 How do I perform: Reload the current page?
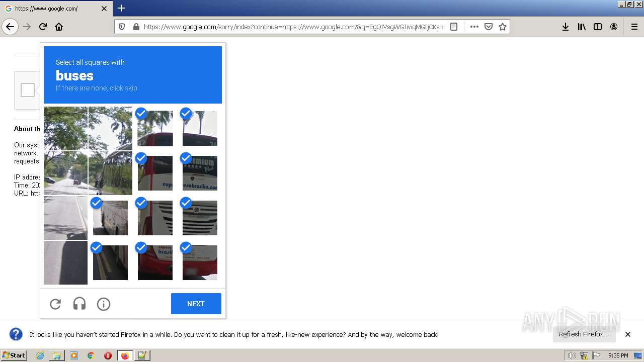click(x=43, y=27)
